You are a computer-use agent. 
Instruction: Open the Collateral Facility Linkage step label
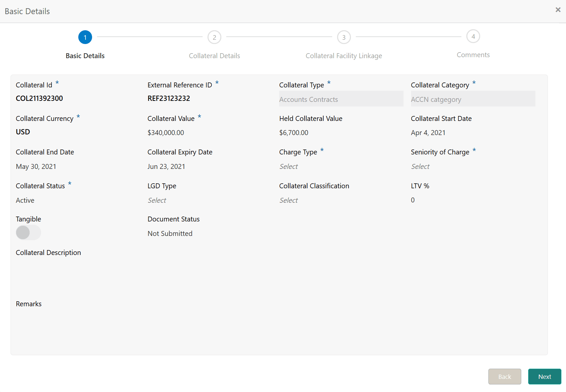click(x=344, y=56)
